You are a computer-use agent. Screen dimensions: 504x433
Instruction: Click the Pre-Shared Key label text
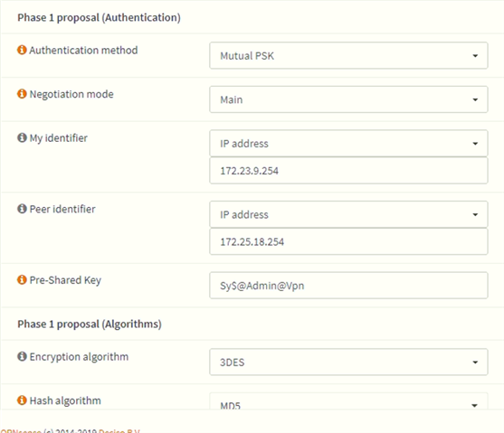tap(65, 280)
